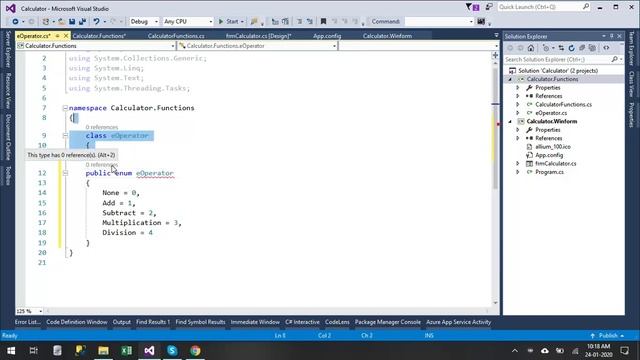The image size is (640, 360).
Task: Expand frmCalculator.cs in Solution Explorer
Action: [518, 164]
